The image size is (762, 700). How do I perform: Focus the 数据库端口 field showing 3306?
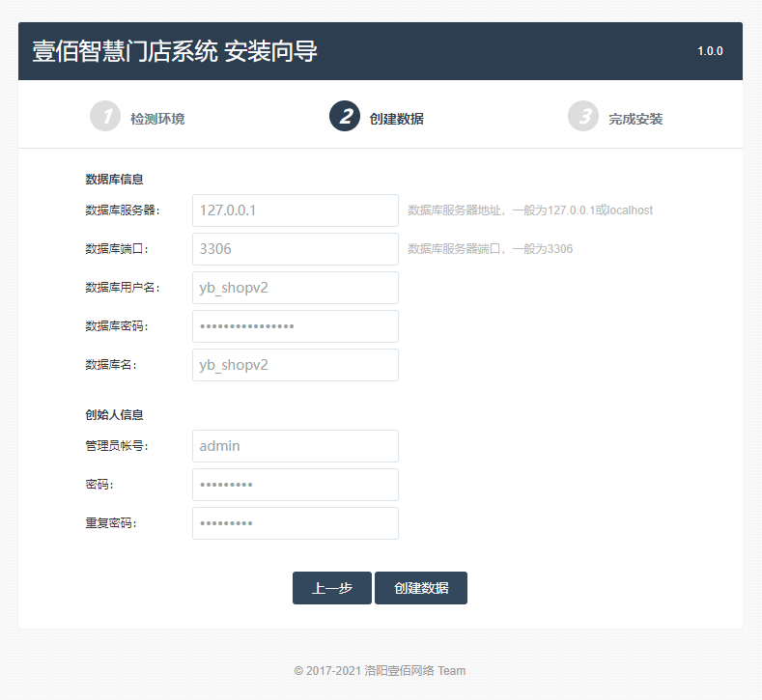point(296,249)
